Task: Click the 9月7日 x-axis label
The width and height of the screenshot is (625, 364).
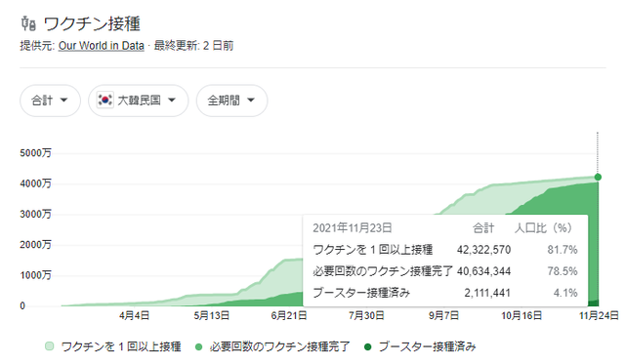Action: pyautogui.click(x=443, y=316)
